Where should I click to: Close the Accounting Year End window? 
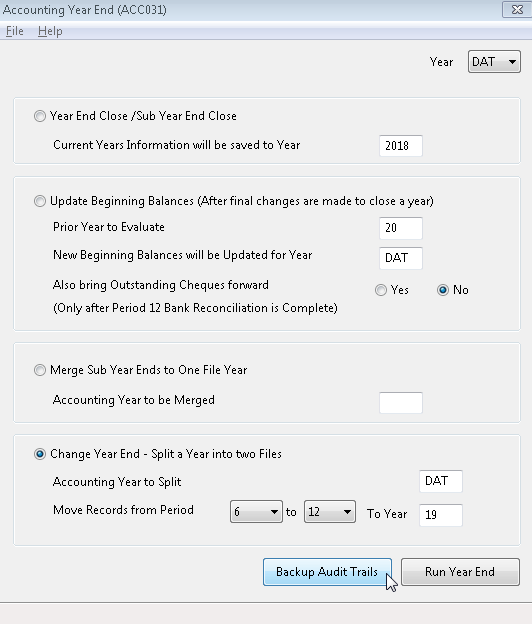(517, 10)
